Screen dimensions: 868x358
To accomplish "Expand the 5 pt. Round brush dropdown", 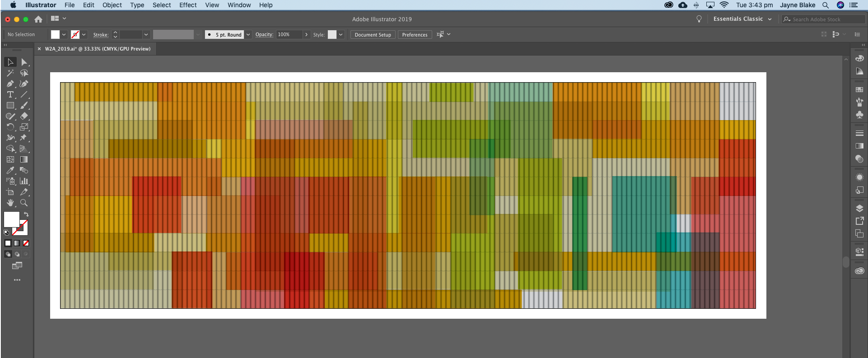I will (248, 35).
